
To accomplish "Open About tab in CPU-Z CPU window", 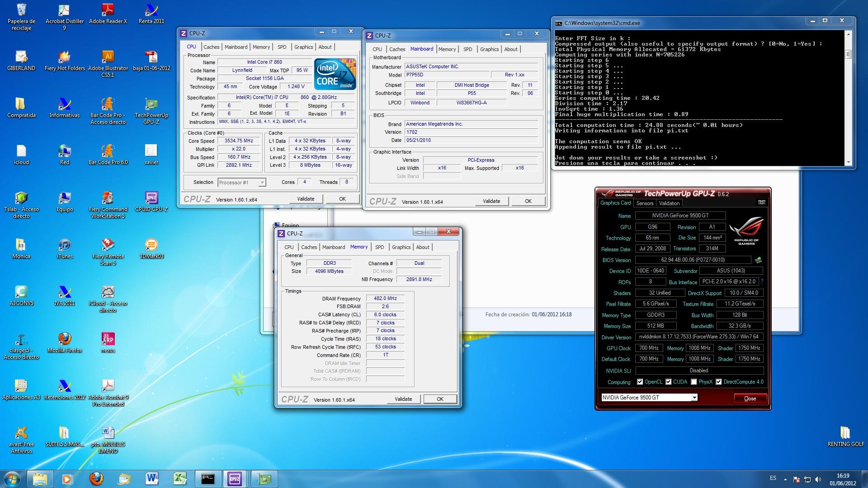I will (x=325, y=47).
